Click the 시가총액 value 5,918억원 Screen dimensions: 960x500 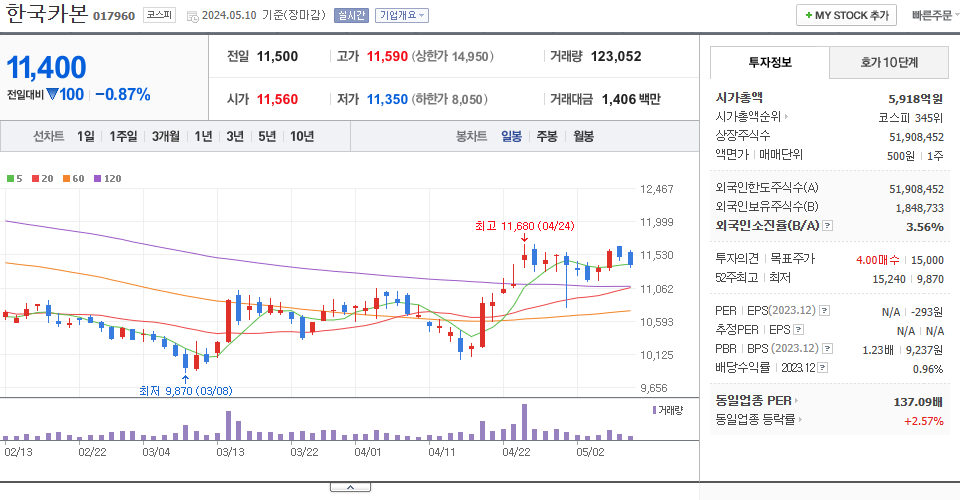[x=915, y=99]
